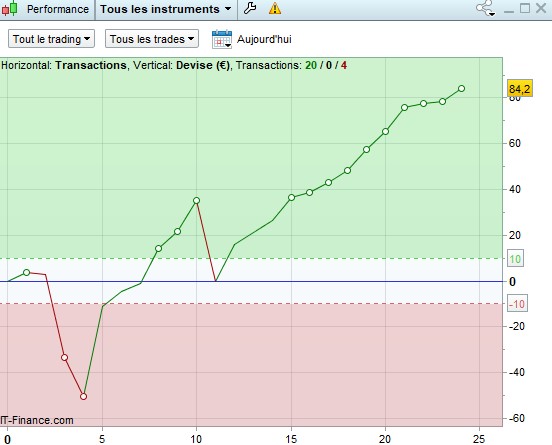
Task: Click the 25 label on horizontal axis
Action: (479, 439)
